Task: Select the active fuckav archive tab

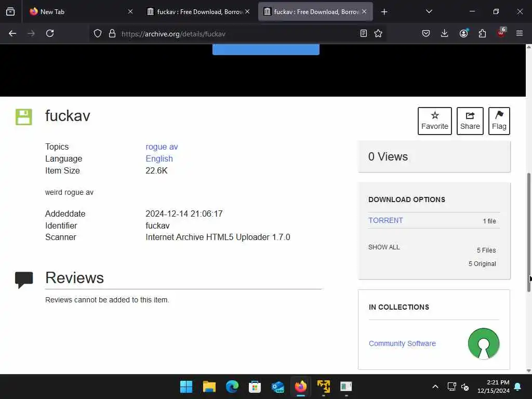Action: tap(315, 11)
